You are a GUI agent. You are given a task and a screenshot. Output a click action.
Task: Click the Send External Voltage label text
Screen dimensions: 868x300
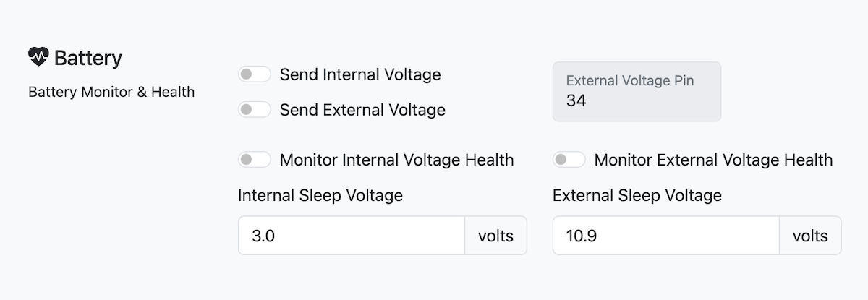pyautogui.click(x=362, y=110)
